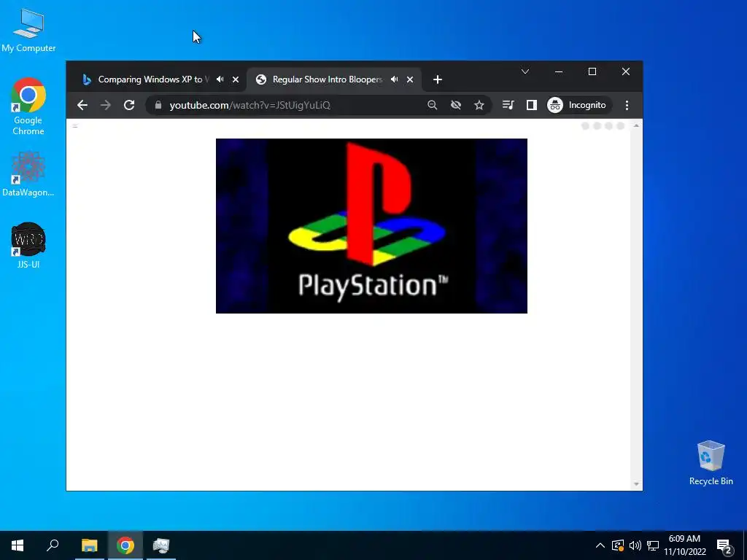Switch to Comparing Windows XP tab
This screenshot has height=560, width=747.
(x=153, y=79)
